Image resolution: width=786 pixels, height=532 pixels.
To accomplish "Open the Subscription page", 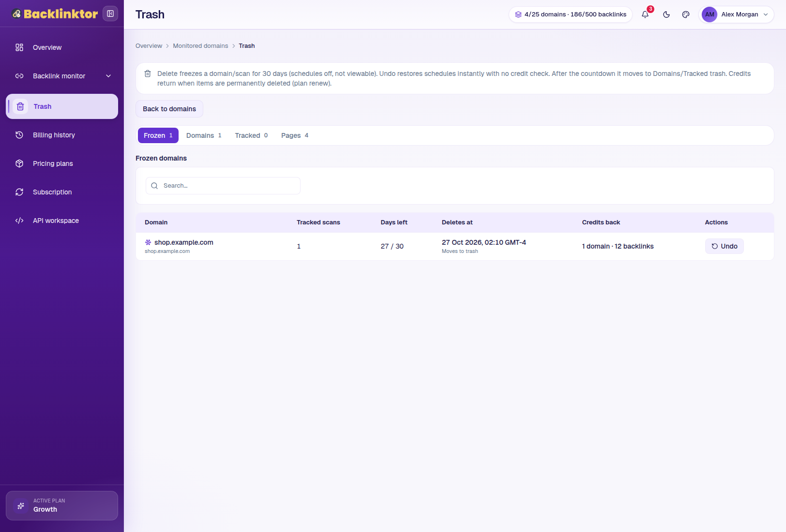I will tap(62, 192).
